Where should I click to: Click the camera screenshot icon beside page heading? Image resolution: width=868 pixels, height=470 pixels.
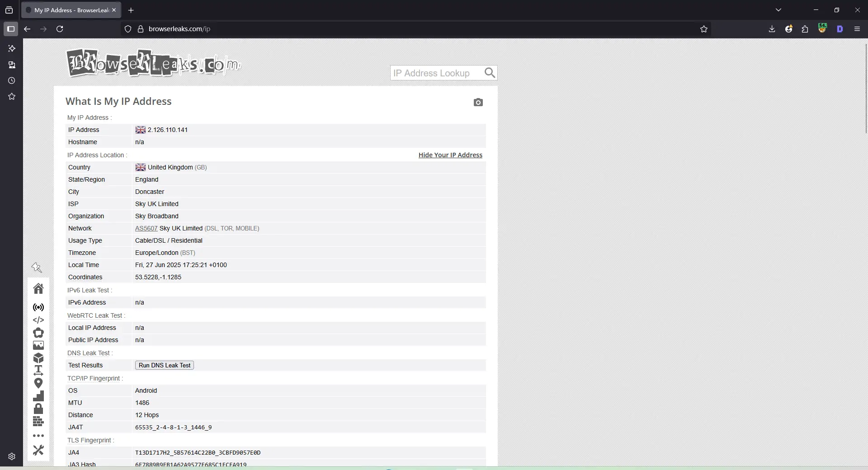point(478,103)
